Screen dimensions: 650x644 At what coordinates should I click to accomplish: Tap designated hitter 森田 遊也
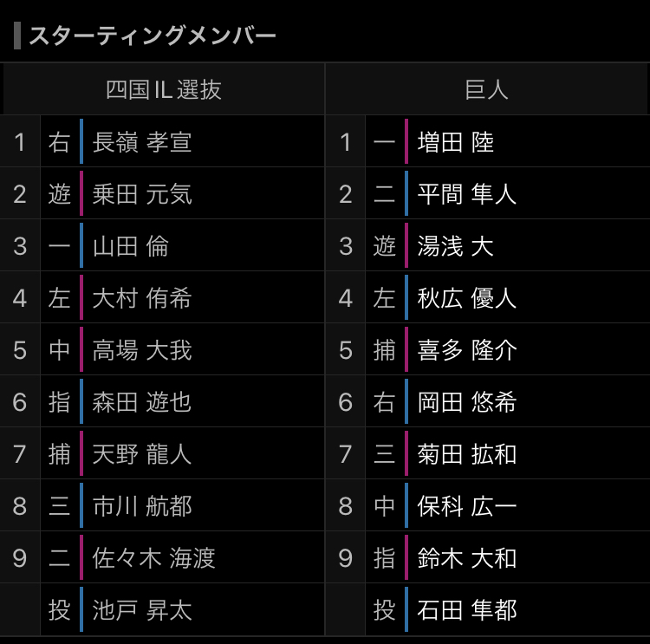point(142,402)
